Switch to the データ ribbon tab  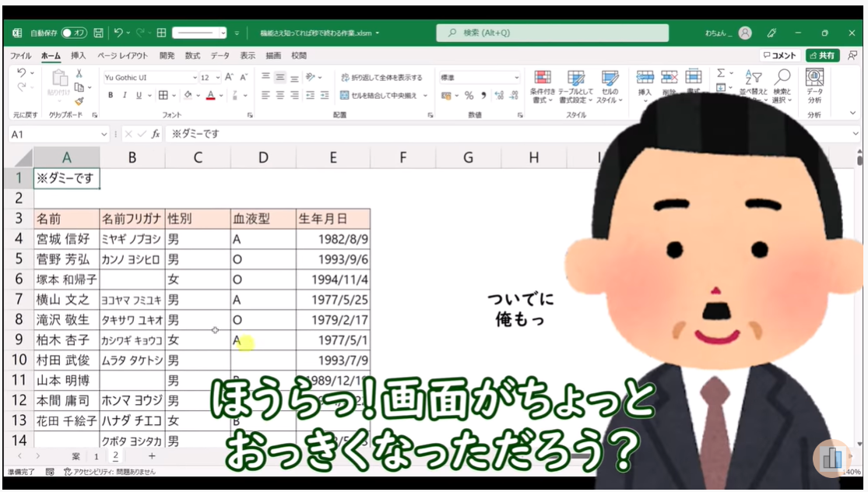click(220, 56)
